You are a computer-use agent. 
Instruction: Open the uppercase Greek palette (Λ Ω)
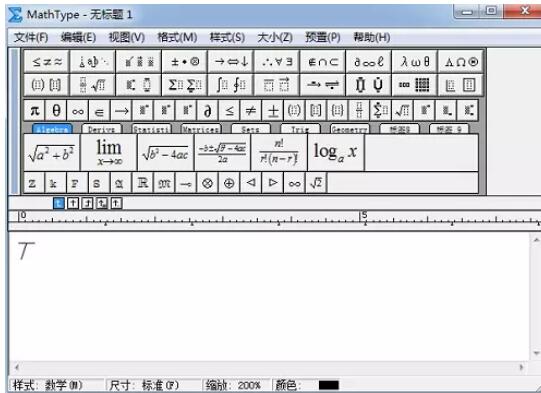tap(461, 61)
